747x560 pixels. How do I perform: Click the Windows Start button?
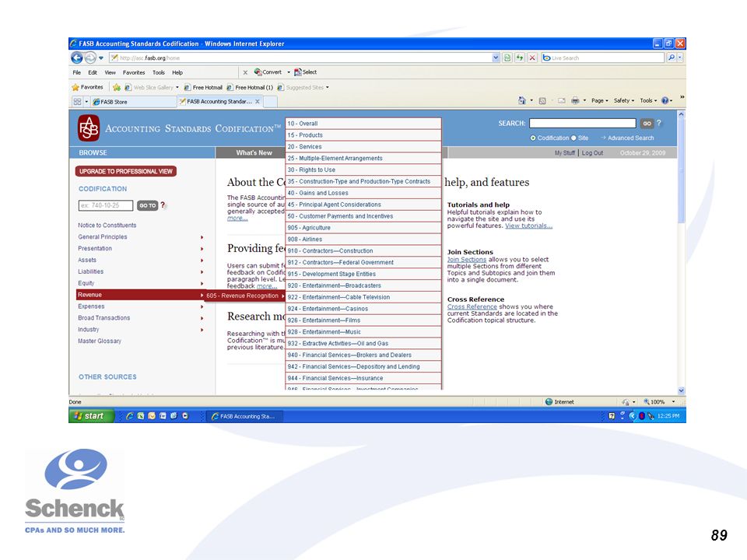pyautogui.click(x=92, y=415)
